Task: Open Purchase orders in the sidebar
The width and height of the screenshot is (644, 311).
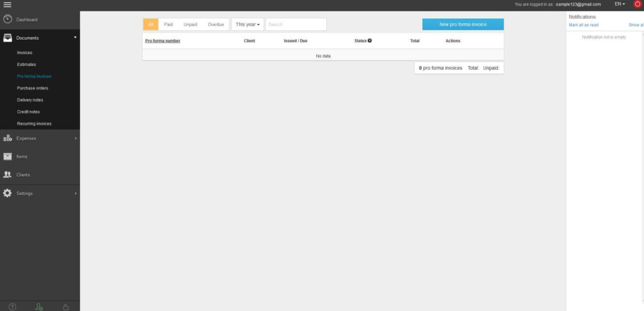Action: click(33, 88)
